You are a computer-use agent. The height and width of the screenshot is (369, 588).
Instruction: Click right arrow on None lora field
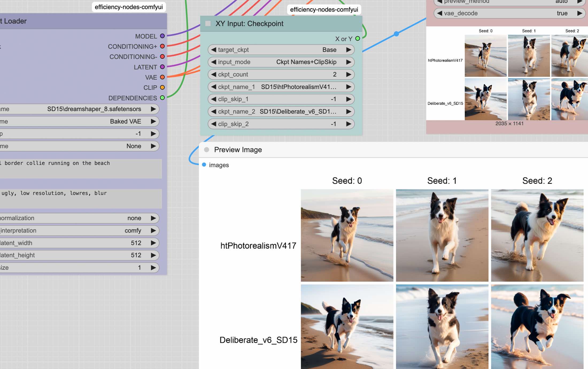click(153, 146)
